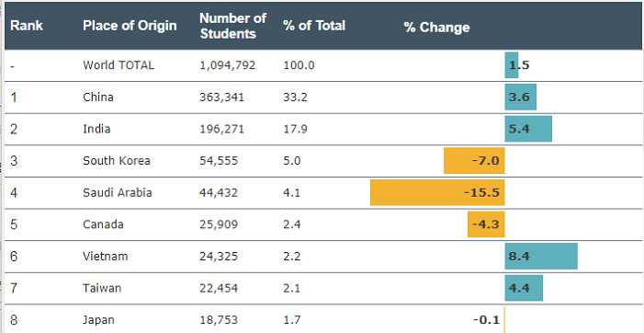Click the Vietnam row name

(x=105, y=256)
